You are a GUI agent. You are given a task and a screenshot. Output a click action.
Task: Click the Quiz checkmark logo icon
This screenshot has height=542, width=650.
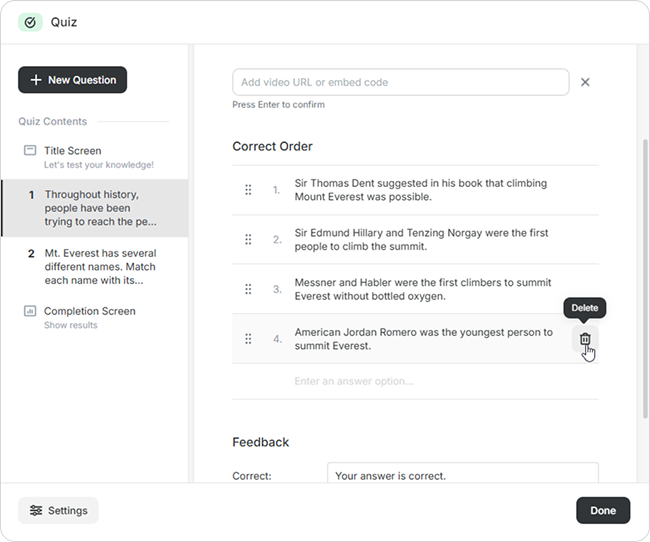point(31,22)
